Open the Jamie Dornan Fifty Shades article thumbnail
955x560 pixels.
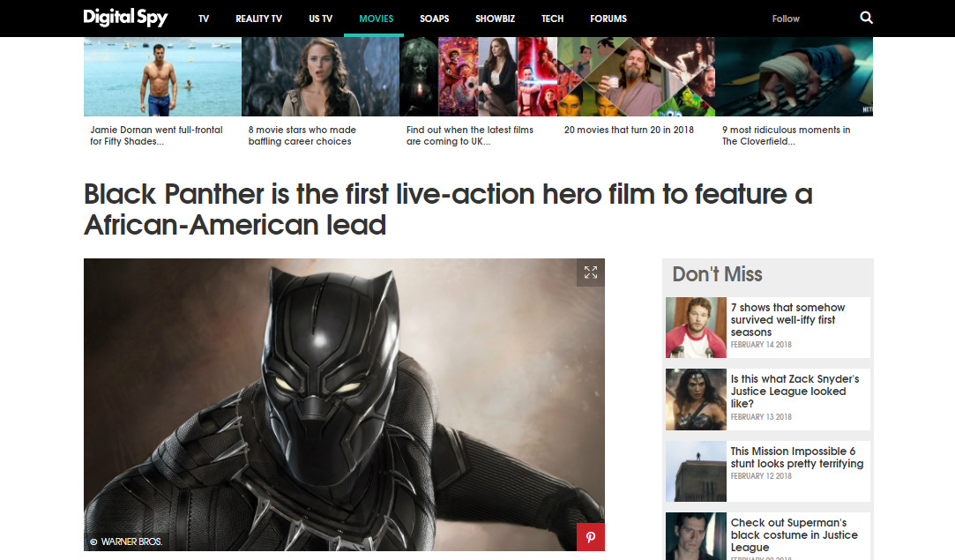162,77
